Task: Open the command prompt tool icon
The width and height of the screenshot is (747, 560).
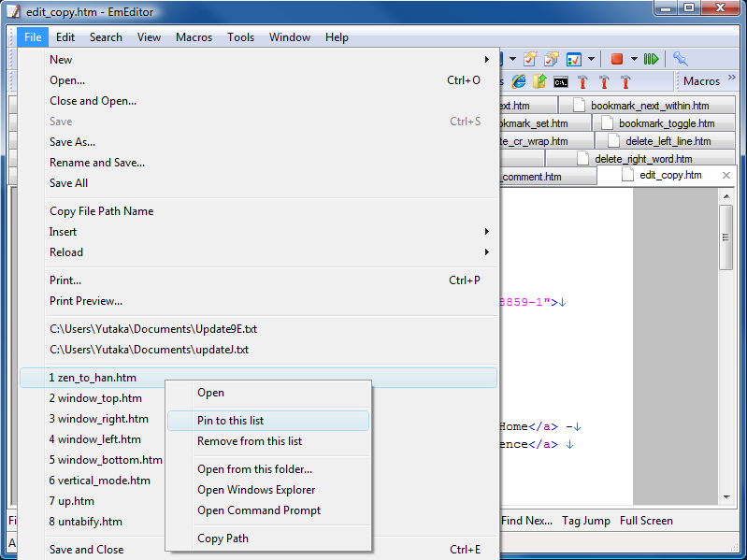Action: point(561,82)
